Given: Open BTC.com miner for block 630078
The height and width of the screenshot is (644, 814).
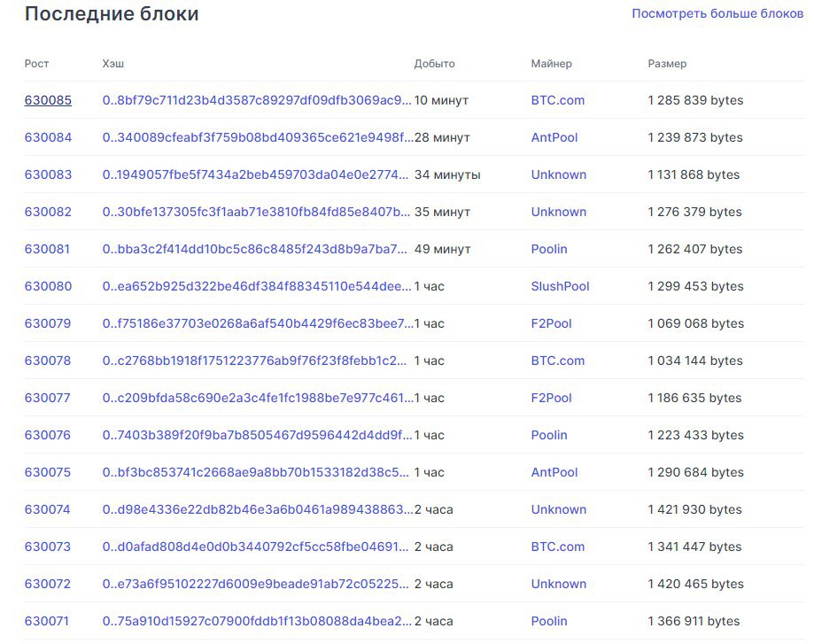Looking at the screenshot, I should pos(557,361).
